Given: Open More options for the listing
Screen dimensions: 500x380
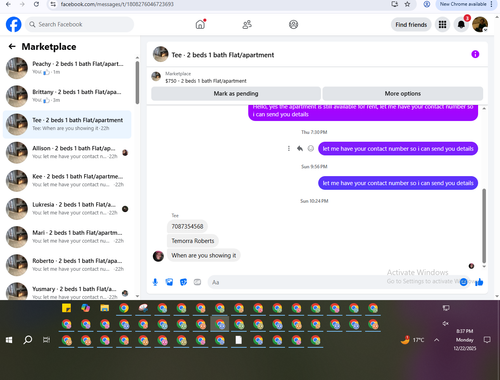Looking at the screenshot, I should [x=403, y=94].
